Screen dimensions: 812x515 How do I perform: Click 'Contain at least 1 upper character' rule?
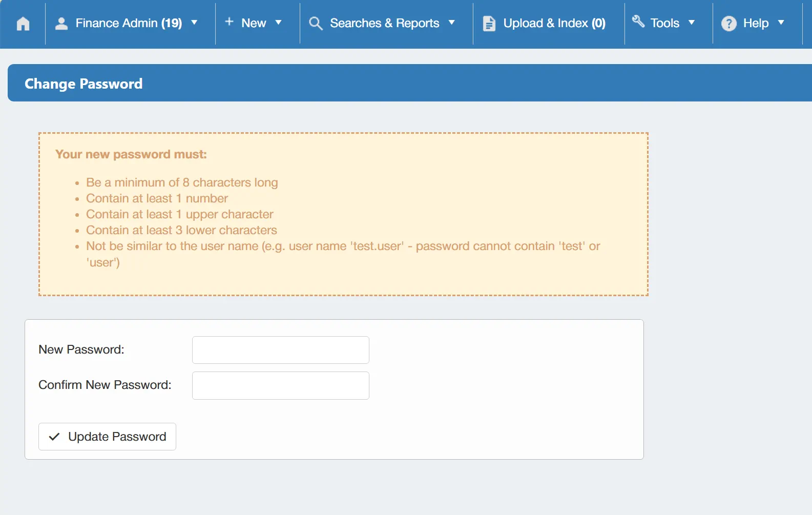click(x=180, y=214)
